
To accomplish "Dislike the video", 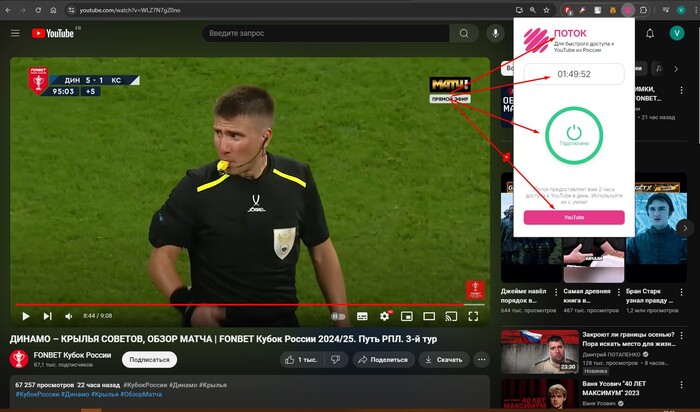I will (x=336, y=359).
